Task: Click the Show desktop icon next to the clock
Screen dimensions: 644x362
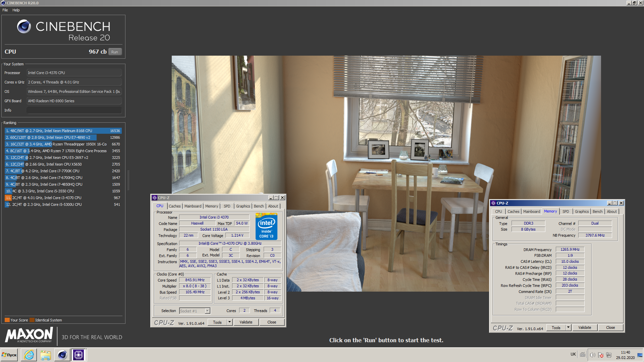Action: 640,355
